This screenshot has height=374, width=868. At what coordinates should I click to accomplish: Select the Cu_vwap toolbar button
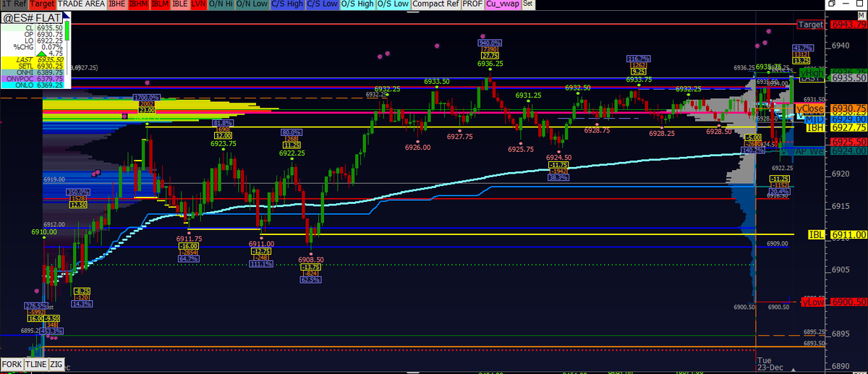(x=503, y=4)
